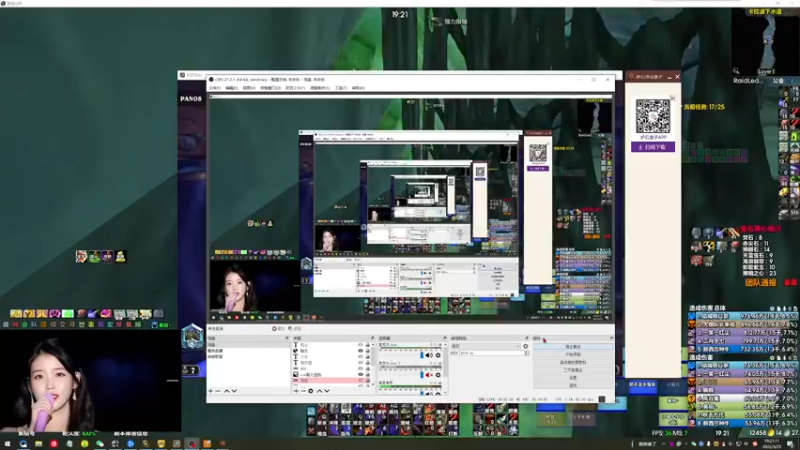Click the minimap magnifier zoom icon
The width and height of the screenshot is (800, 450).
[x=736, y=71]
